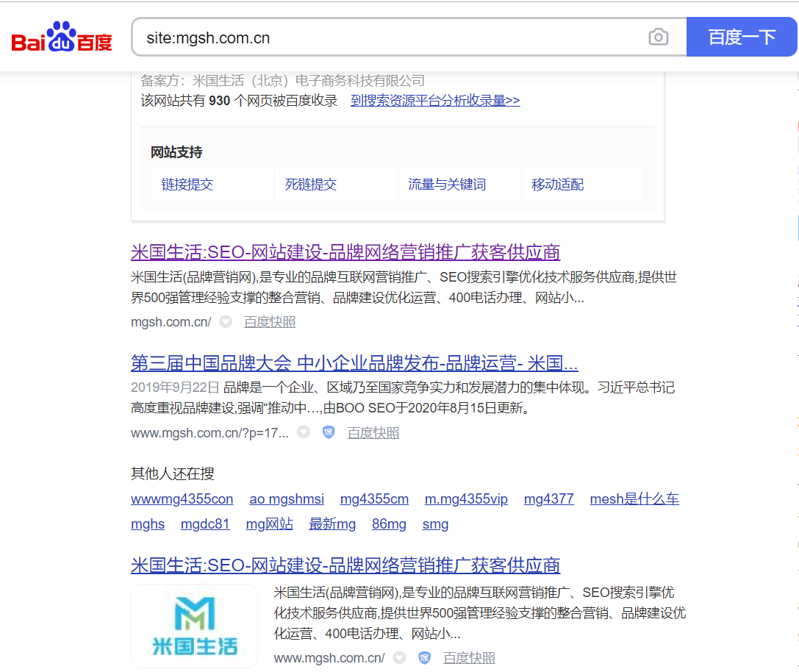Search related term mghs
This screenshot has height=672, width=799.
coord(148,524)
